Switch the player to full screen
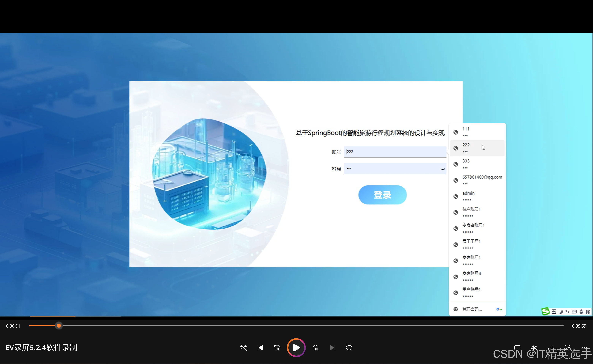 pos(551,348)
